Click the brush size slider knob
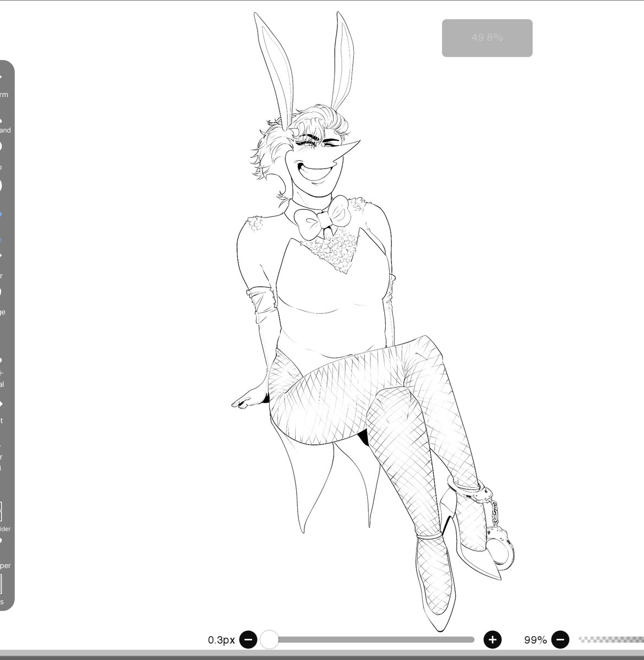Screen dimensions: 644x660 tap(270, 640)
